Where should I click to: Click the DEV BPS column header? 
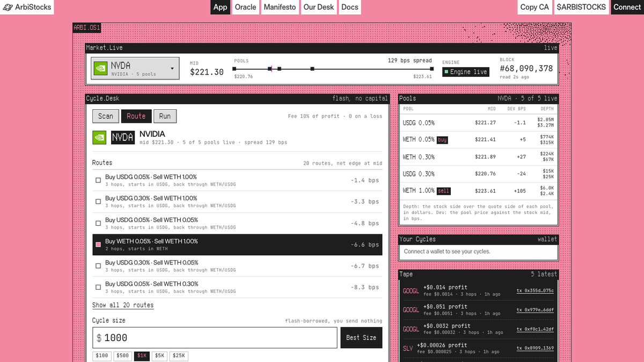tap(516, 109)
